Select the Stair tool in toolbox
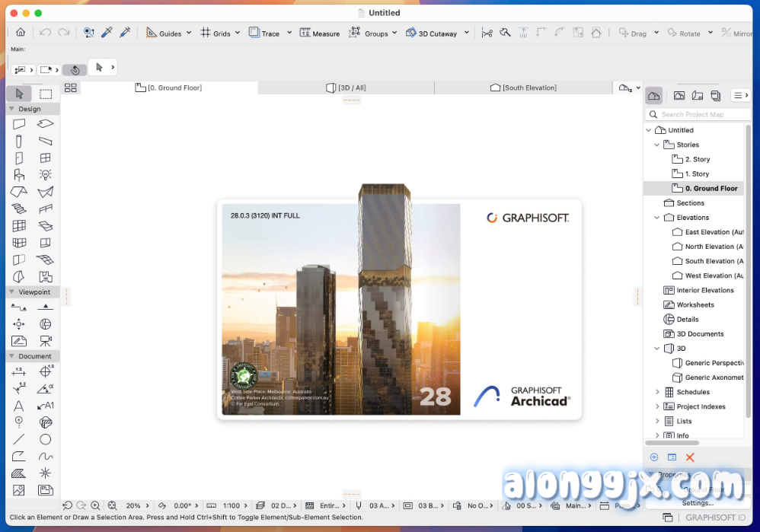 coord(19,209)
